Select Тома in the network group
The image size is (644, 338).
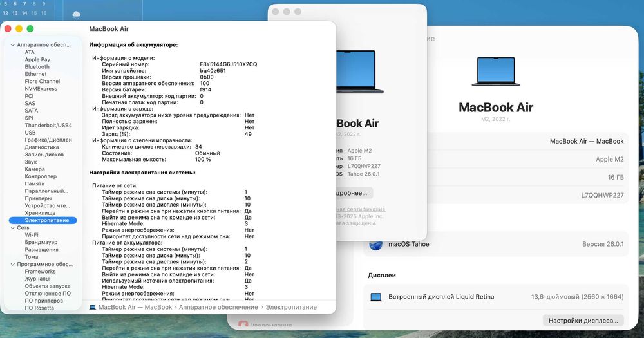click(32, 257)
